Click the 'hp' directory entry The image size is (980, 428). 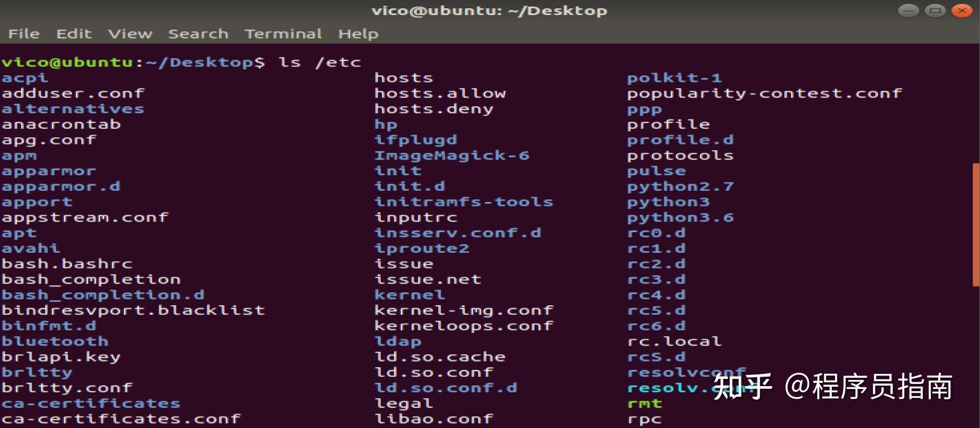pos(386,124)
